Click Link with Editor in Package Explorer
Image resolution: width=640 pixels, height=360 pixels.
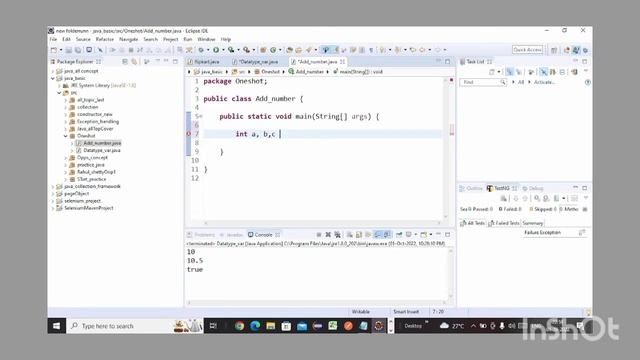click(x=134, y=62)
